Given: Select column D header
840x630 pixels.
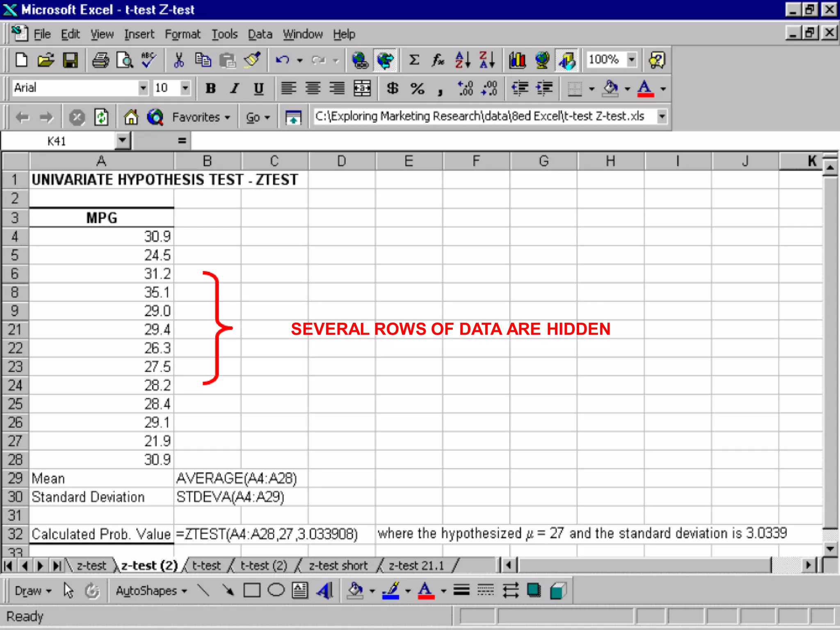Looking at the screenshot, I should pos(342,161).
